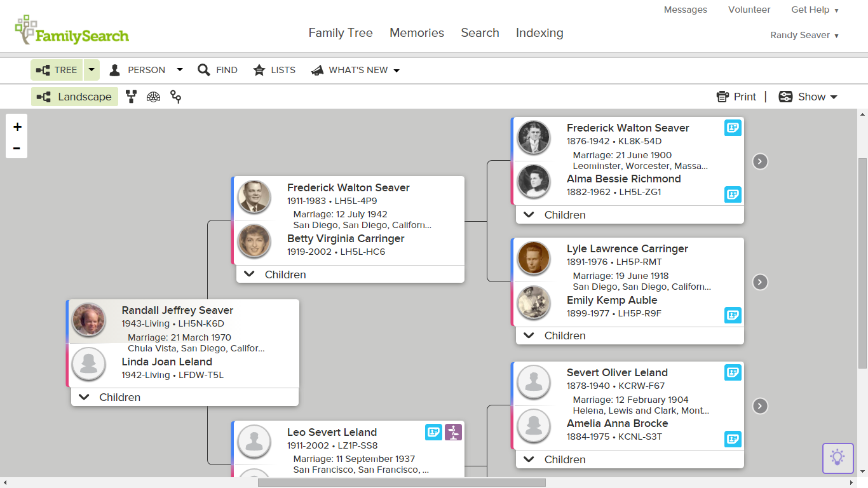Viewport: 868px width, 488px height.
Task: Open record hints for Alma Bessie Richmond
Action: tap(733, 194)
